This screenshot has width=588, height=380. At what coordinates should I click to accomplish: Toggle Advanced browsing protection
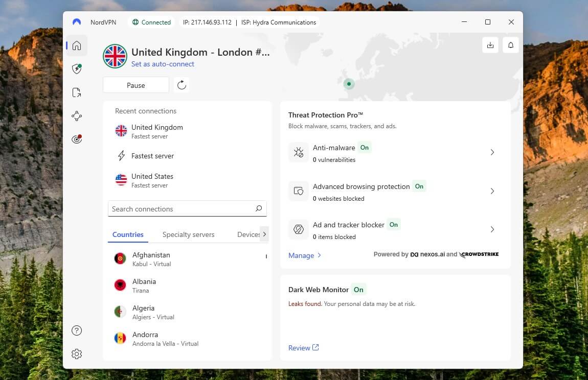[419, 186]
